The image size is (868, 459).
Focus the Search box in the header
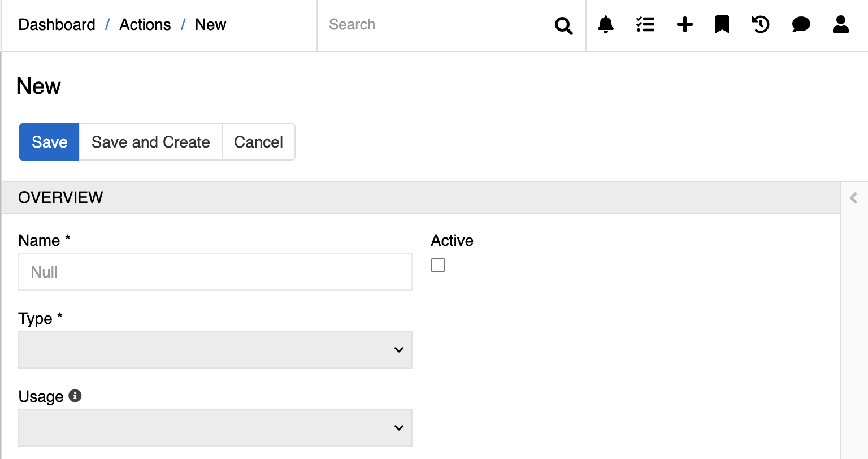coord(435,25)
